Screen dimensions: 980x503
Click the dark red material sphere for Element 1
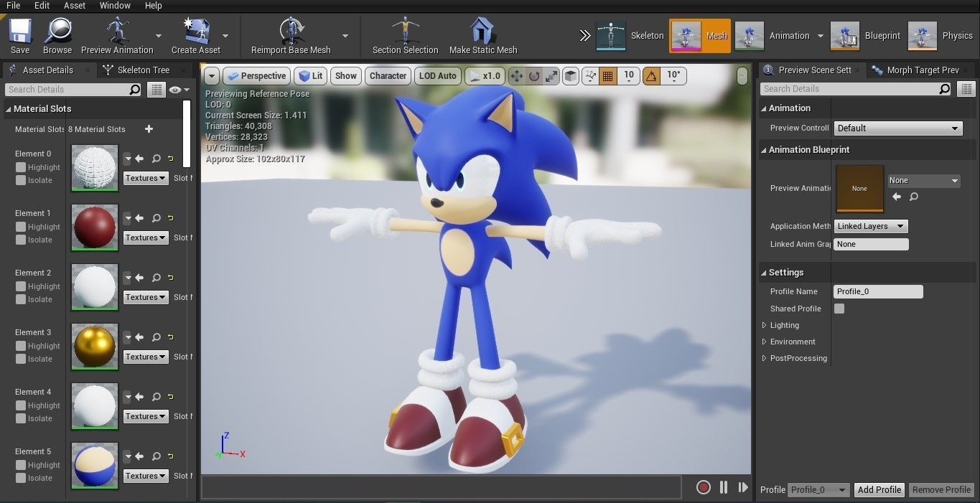tap(95, 227)
